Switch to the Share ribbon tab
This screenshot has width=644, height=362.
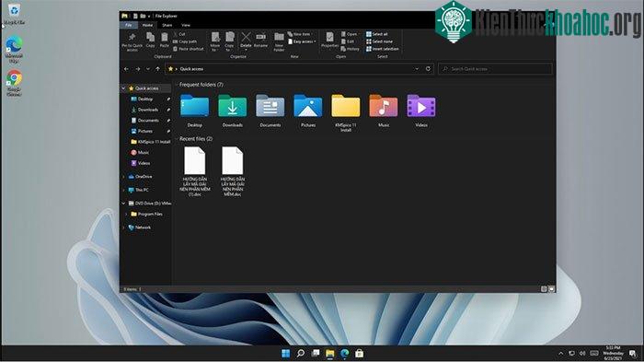coord(167,25)
